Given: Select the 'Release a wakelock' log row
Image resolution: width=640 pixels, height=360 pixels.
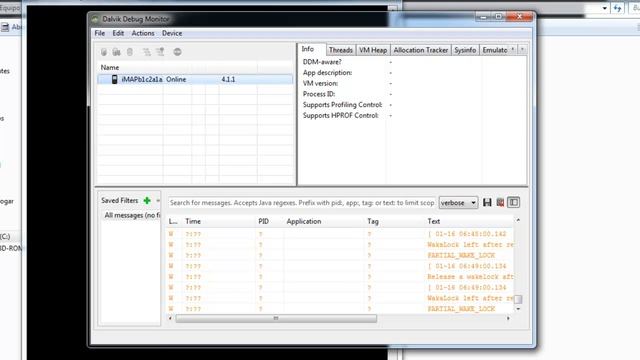Looking at the screenshot, I should click(340, 277).
